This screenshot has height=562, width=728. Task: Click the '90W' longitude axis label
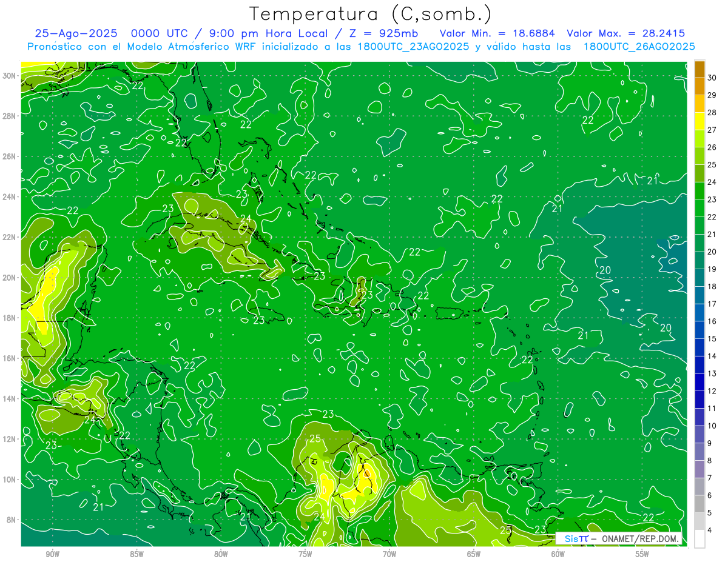(53, 554)
